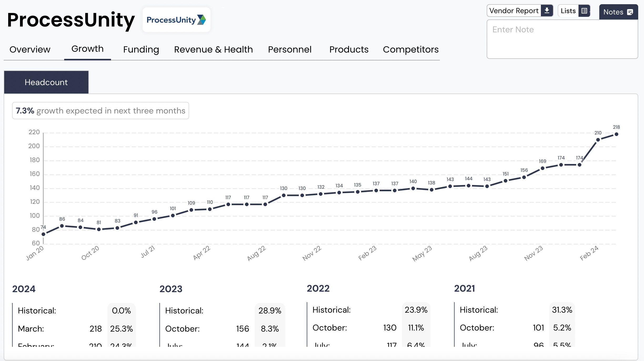Click the 2021 year heading
Screen dimensions: 644x361
pyautogui.click(x=465, y=288)
